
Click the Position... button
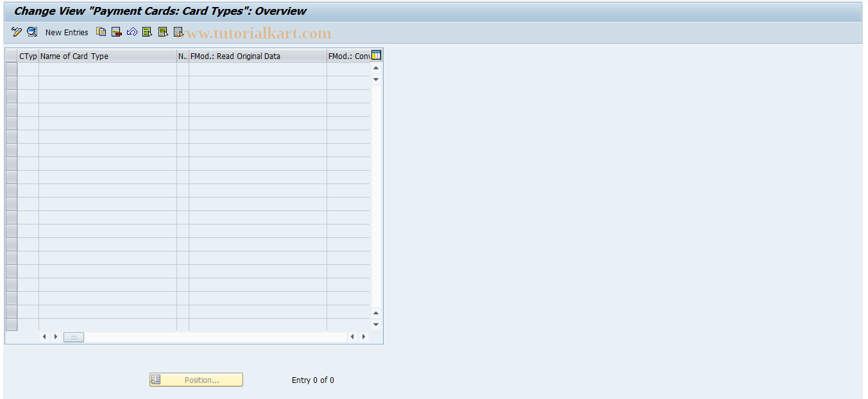pos(196,380)
